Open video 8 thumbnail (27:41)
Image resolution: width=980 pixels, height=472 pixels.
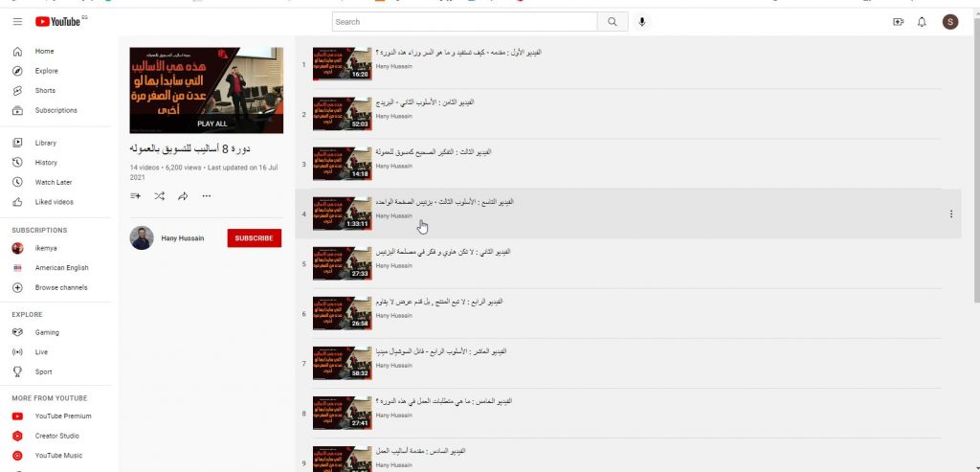[342, 413]
